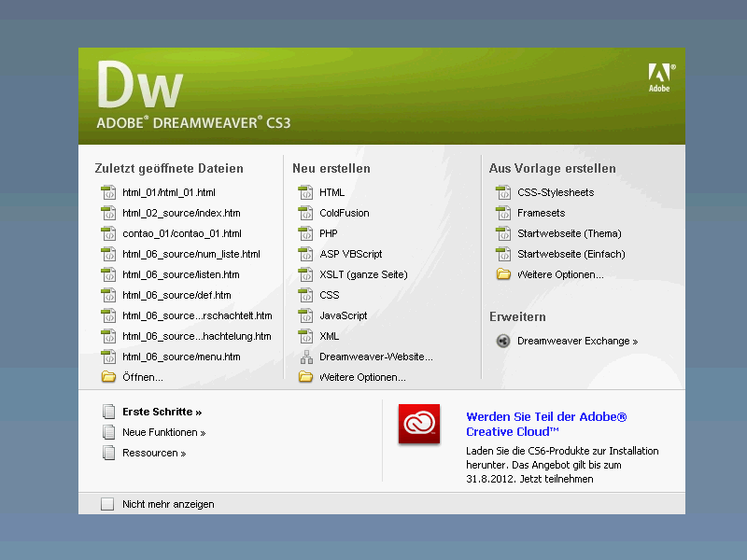747x560 pixels.
Task: Click page icon beside Ressourcen
Action: (108, 453)
